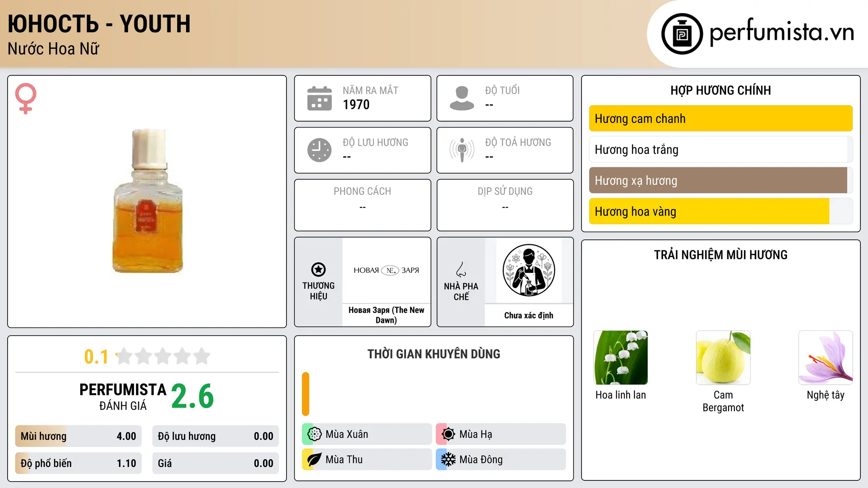Click the ЮНОСТЬ - YOUTH title

99,24
